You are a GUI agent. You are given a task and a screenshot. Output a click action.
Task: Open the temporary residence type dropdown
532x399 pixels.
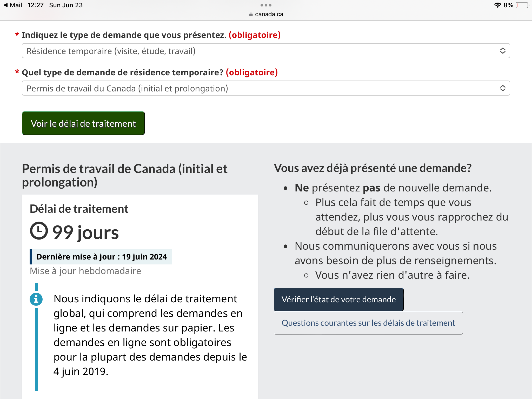point(265,88)
